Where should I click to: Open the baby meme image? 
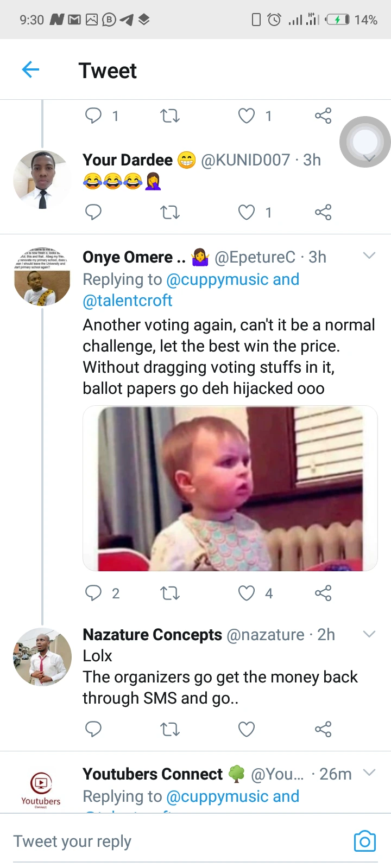(230, 488)
